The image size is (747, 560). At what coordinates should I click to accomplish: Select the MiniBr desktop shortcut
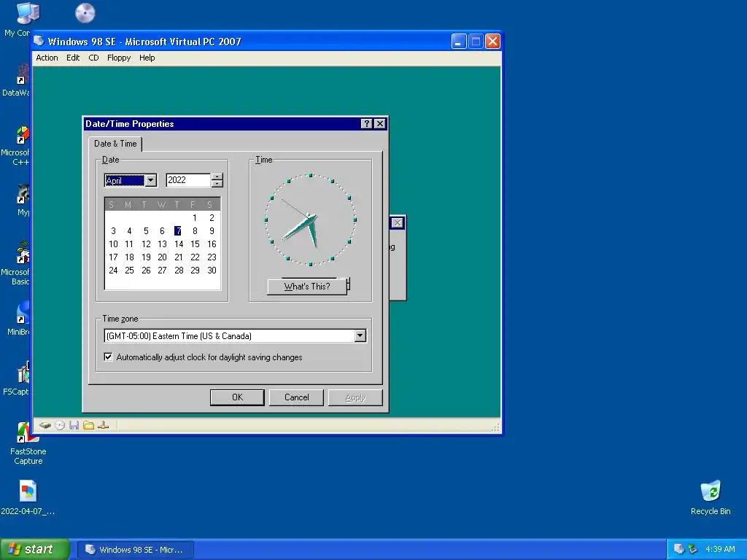tap(19, 318)
